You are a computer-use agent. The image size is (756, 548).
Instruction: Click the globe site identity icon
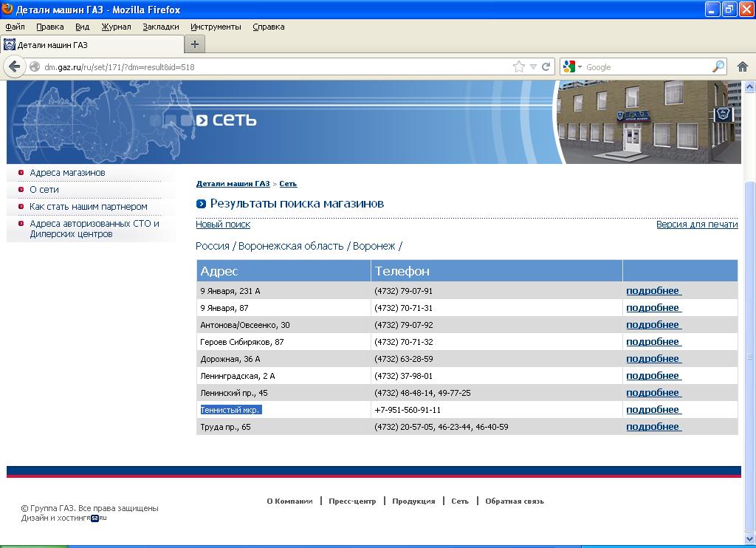click(35, 66)
